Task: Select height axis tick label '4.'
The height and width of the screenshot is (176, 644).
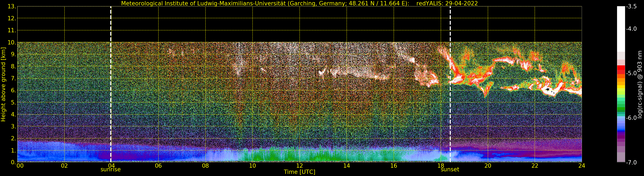Action: (13, 114)
